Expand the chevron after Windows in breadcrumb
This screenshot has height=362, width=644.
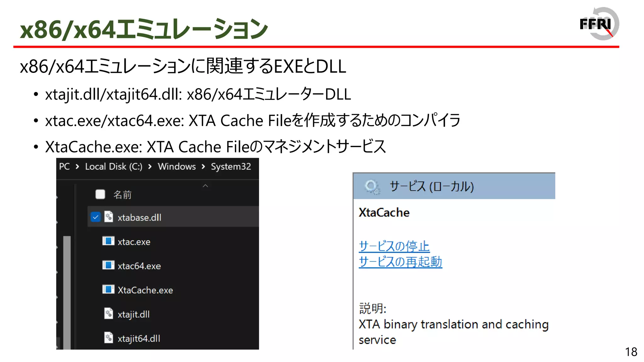pos(203,167)
